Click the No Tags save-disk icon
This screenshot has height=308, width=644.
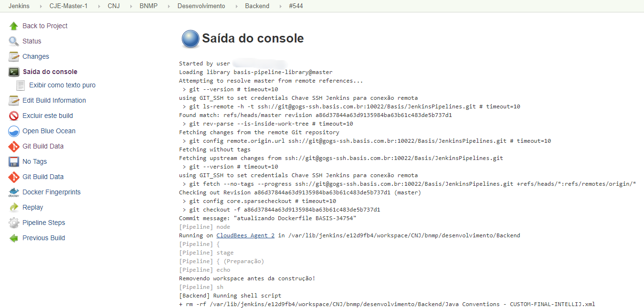point(14,161)
